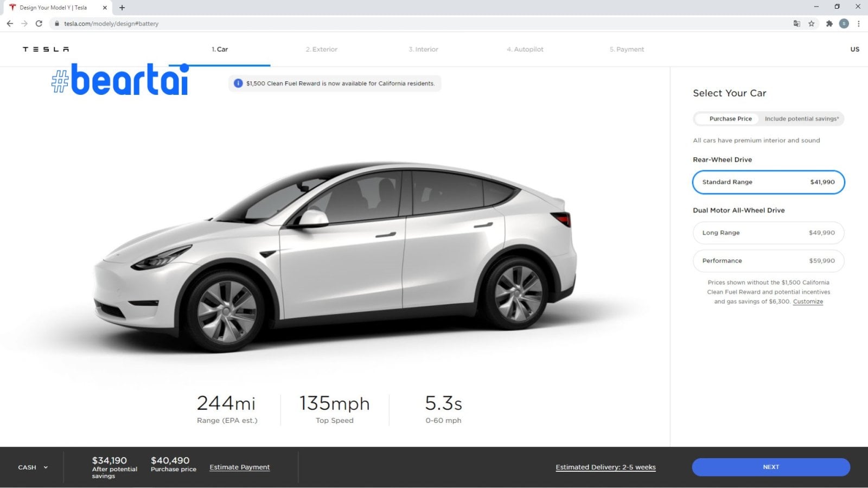
Task: Go to the 2. Exterior step
Action: 321,49
